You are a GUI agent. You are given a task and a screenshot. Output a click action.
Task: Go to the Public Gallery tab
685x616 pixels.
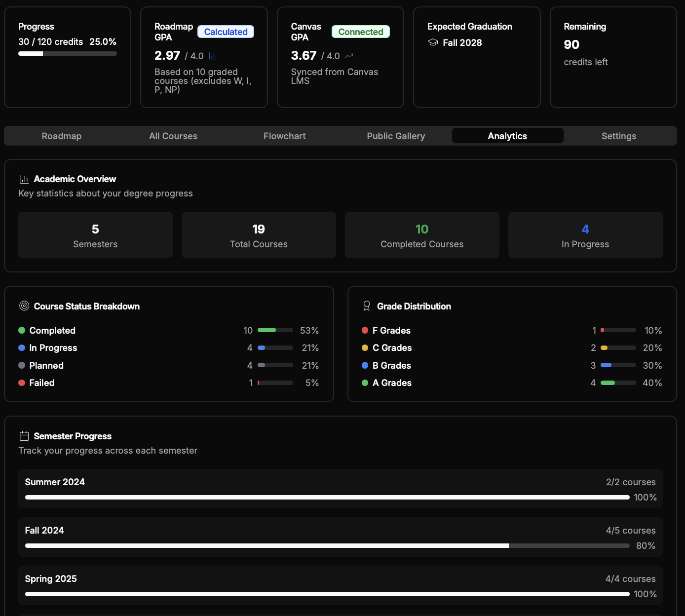pyautogui.click(x=396, y=136)
